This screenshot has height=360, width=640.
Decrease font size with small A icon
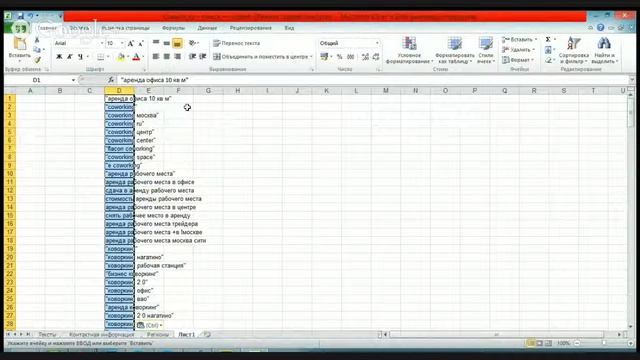[141, 43]
